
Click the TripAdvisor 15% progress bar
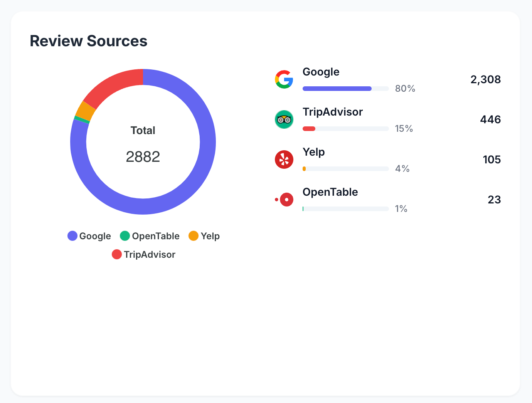pos(345,129)
